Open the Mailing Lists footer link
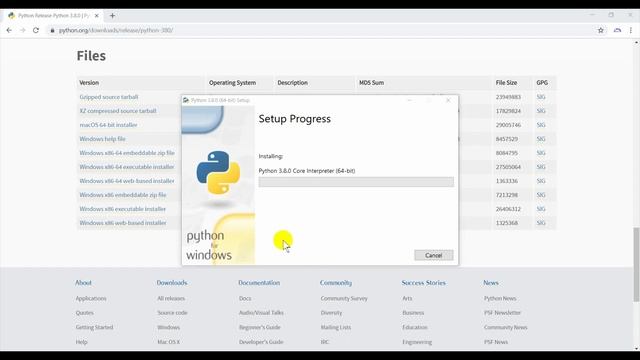Viewport: 640px width, 360px height. click(336, 327)
